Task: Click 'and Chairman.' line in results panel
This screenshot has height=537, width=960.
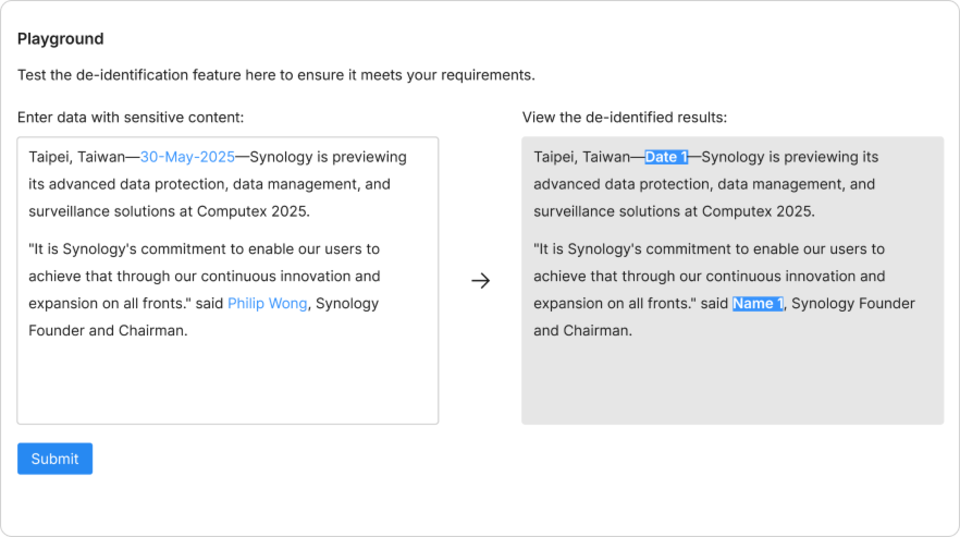Action: click(x=582, y=330)
